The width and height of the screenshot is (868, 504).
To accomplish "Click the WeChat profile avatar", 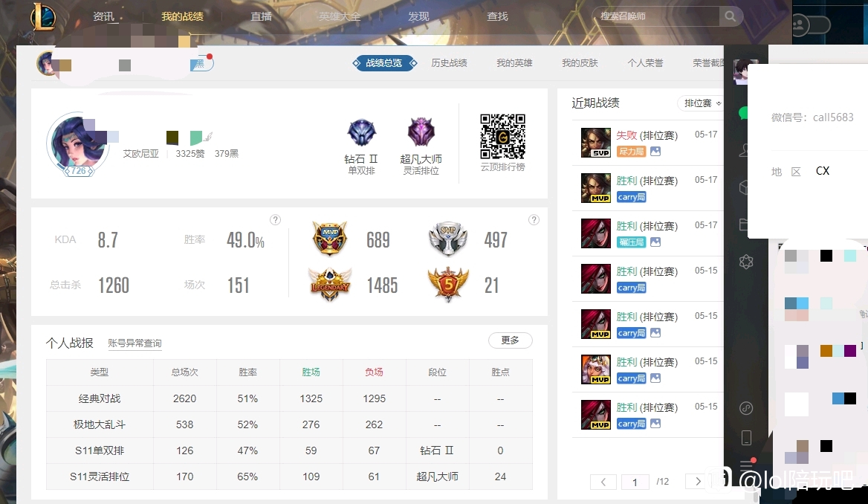I will point(741,72).
